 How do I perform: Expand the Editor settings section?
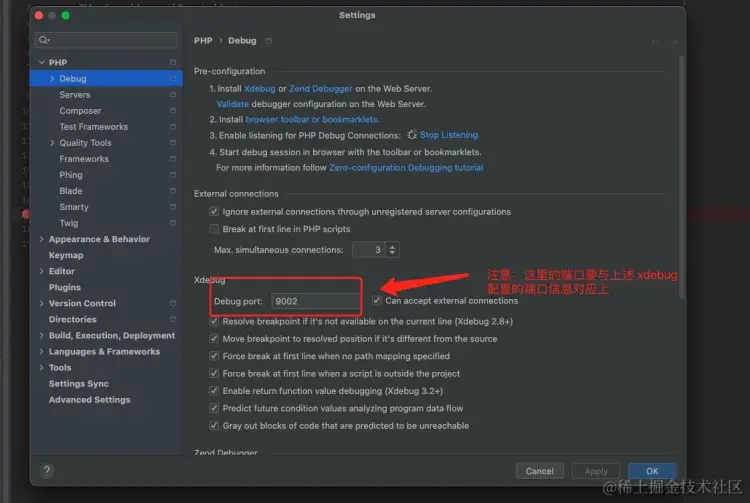42,271
